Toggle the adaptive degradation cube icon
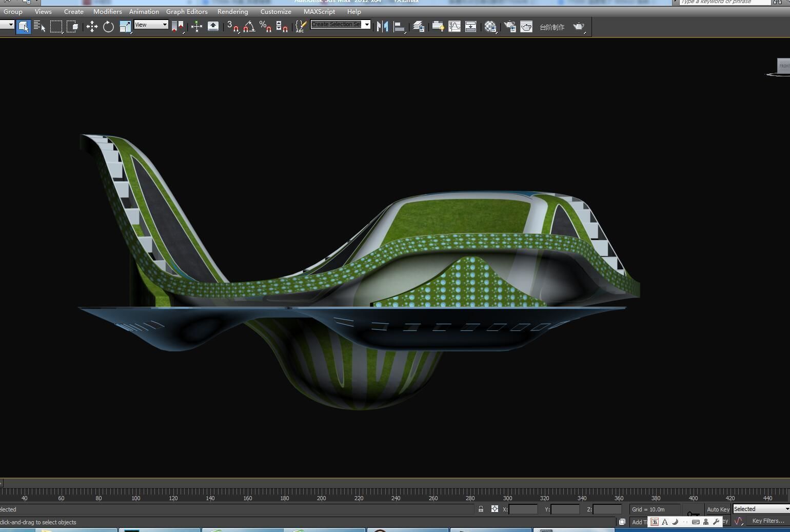Viewport: 790px width, 532px height. point(622,522)
